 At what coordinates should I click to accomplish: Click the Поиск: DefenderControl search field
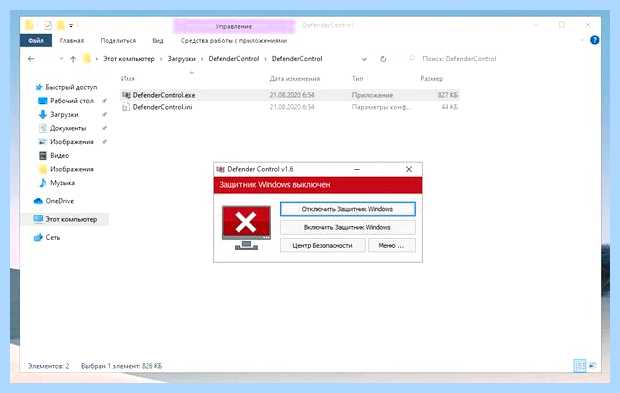[459, 59]
